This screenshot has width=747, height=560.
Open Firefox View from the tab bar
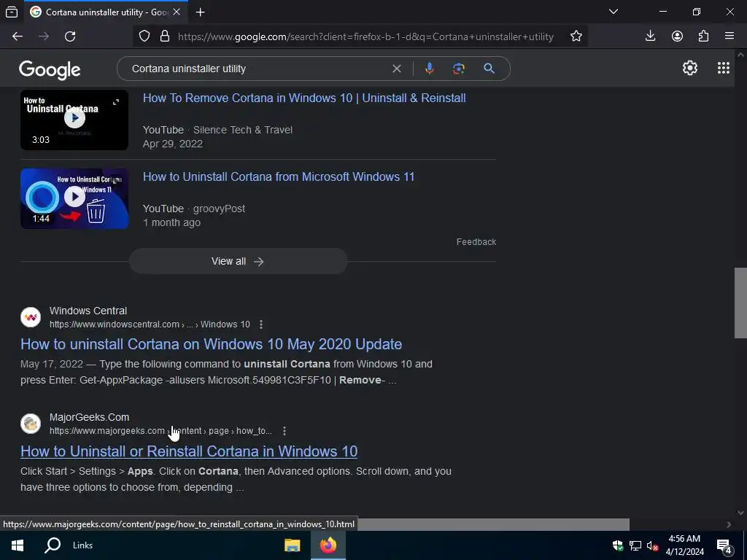click(x=12, y=12)
